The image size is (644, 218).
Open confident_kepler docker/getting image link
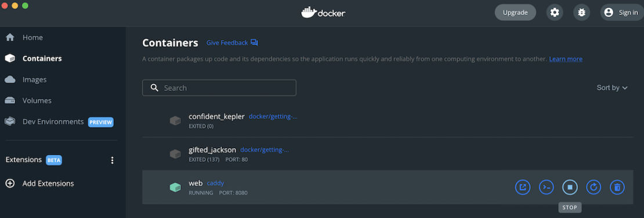tap(273, 117)
